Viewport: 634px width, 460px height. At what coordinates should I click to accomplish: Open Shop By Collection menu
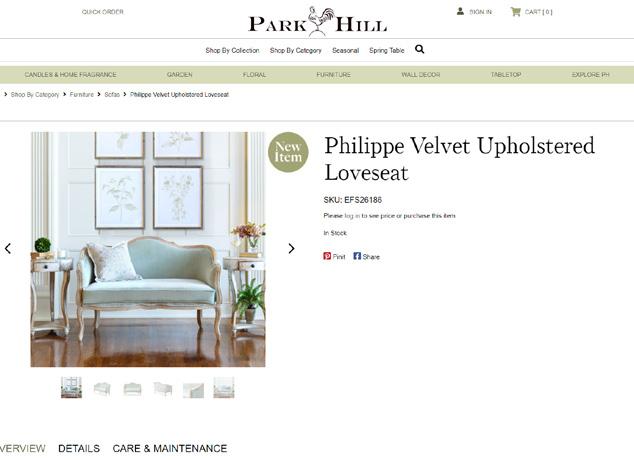click(232, 51)
